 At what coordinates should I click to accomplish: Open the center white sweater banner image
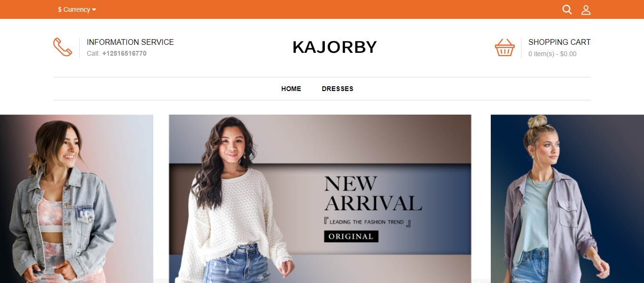tap(320, 199)
